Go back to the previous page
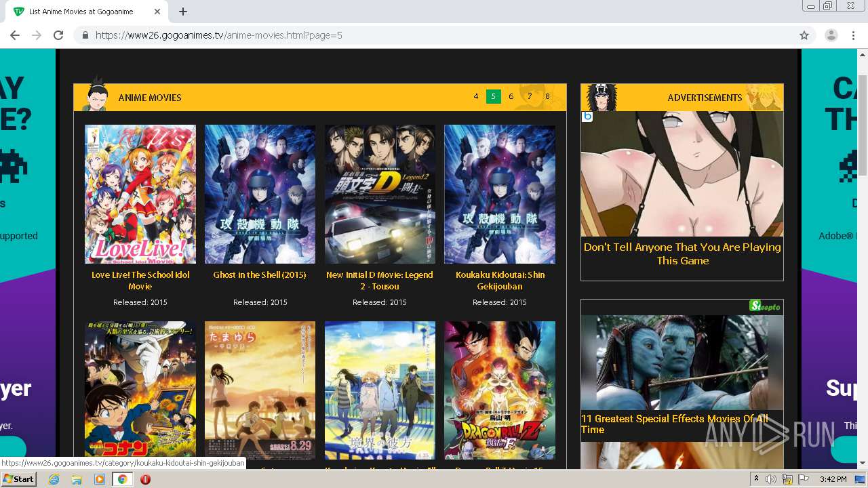Screen dimensions: 868x488 (15, 35)
